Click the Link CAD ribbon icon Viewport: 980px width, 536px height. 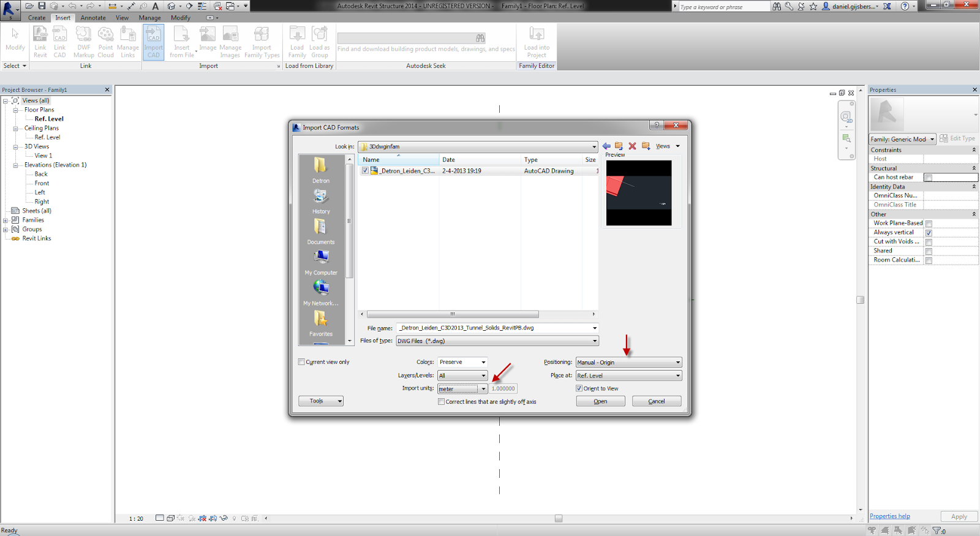(x=59, y=42)
